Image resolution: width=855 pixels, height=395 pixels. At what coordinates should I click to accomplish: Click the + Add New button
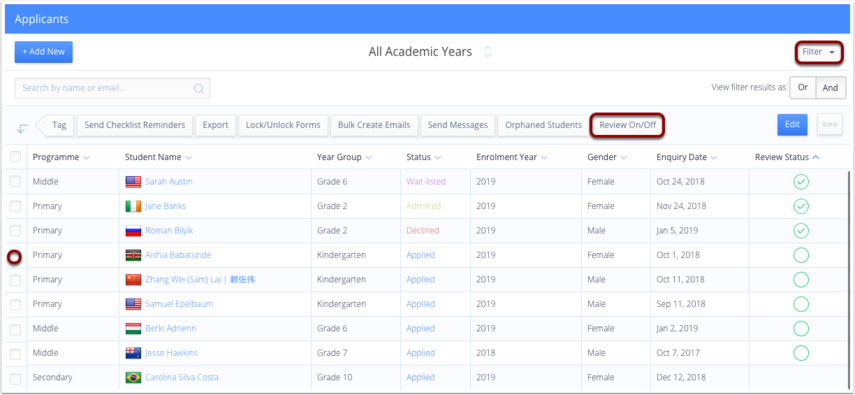44,52
